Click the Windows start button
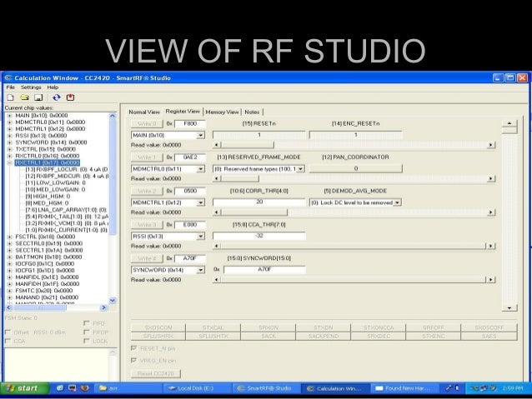532x399 pixels. tap(23, 388)
